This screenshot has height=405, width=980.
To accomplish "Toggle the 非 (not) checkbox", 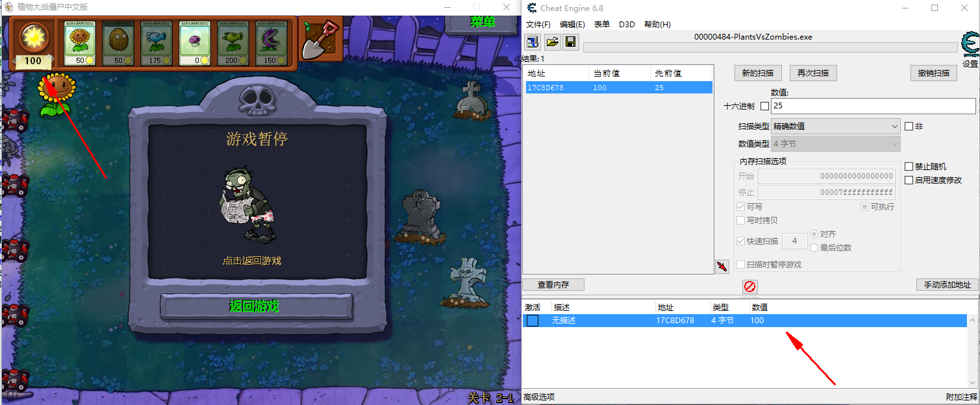I will [909, 127].
